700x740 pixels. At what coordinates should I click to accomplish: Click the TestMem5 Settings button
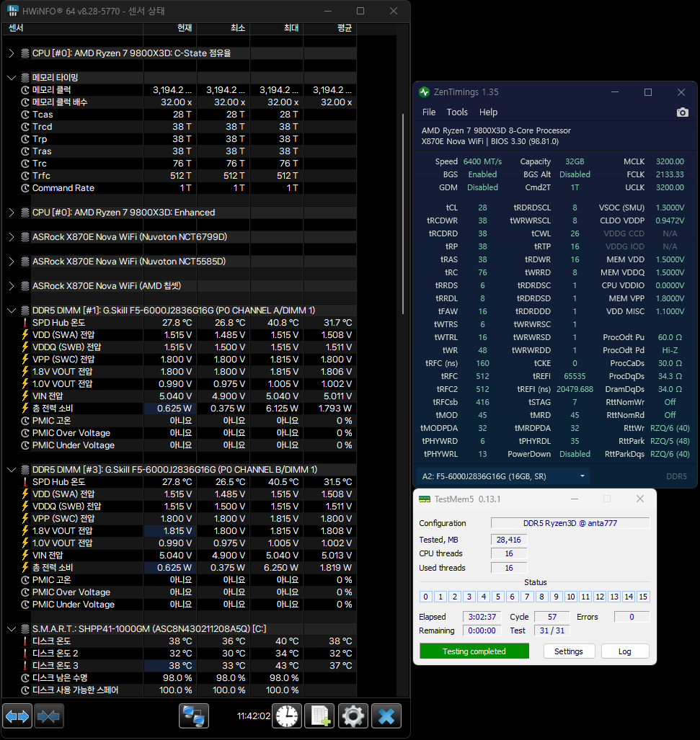(x=569, y=651)
